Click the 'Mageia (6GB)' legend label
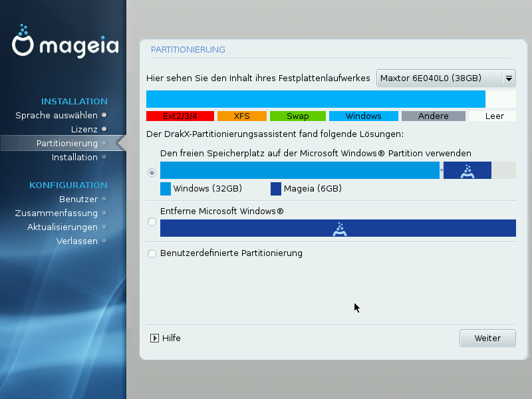The height and width of the screenshot is (399, 532). pyautogui.click(x=313, y=189)
